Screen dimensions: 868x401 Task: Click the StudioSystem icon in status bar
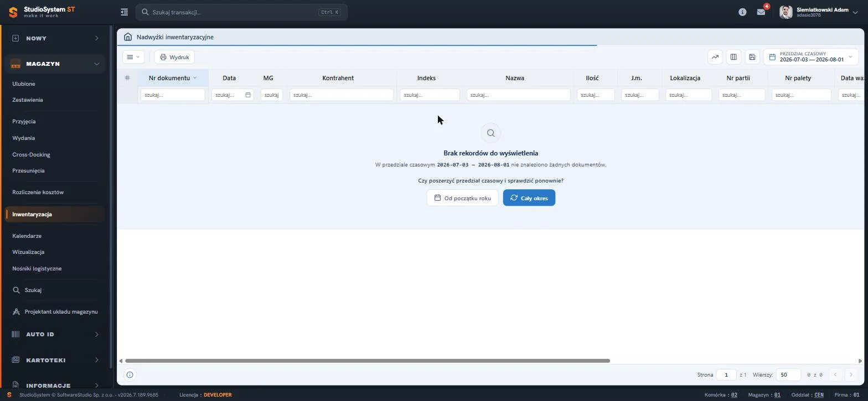pyautogui.click(x=9, y=395)
